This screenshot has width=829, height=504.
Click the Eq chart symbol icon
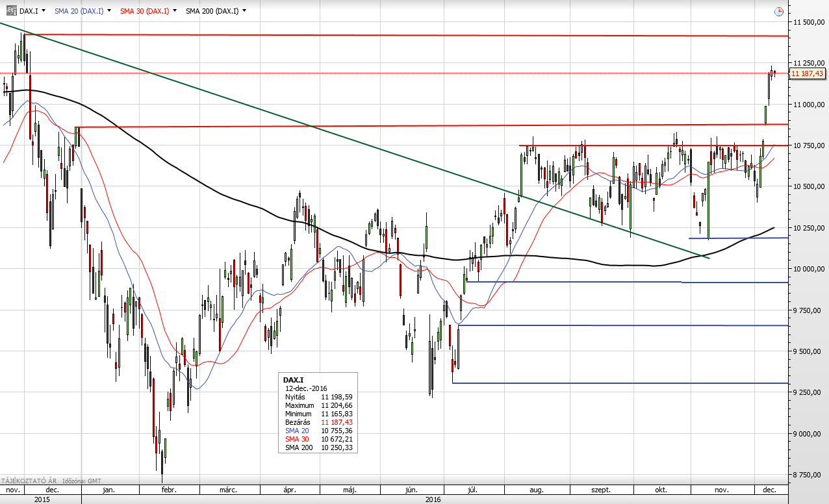[x=12, y=11]
